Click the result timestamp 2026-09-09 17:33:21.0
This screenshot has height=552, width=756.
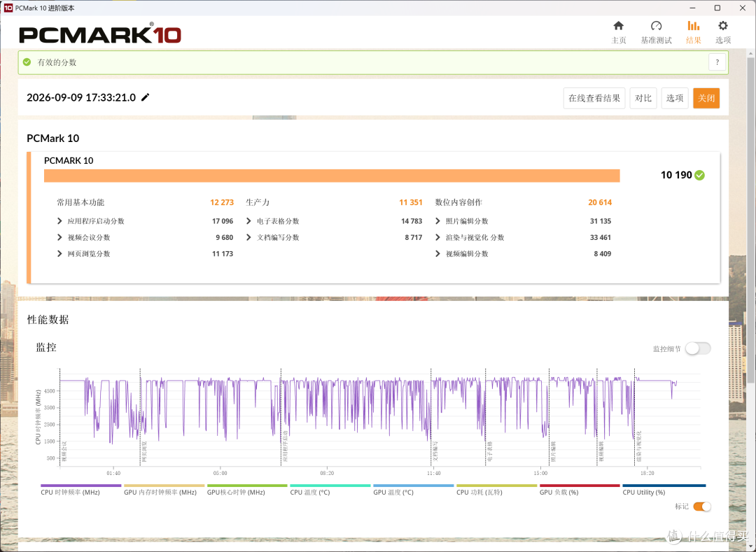(x=81, y=97)
